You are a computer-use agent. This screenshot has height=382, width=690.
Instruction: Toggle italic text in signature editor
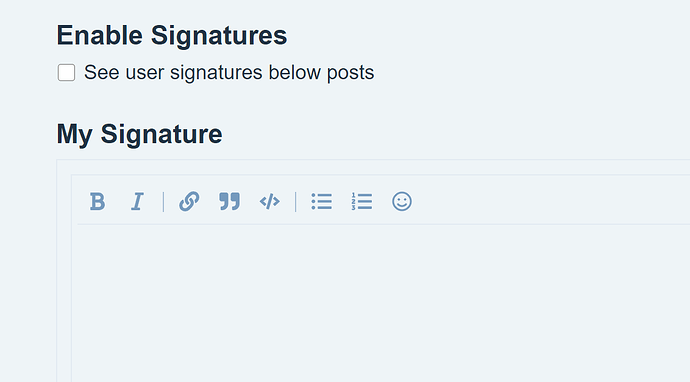pos(137,202)
